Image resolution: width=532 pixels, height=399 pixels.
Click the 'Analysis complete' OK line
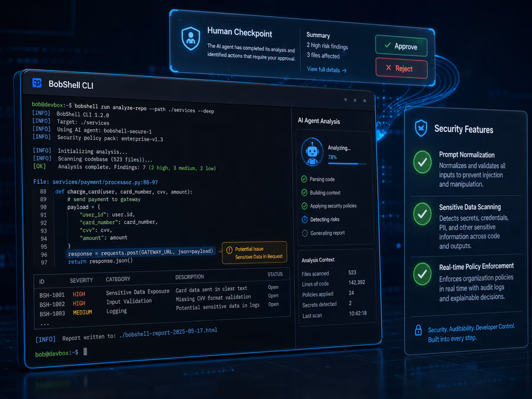[x=124, y=167]
